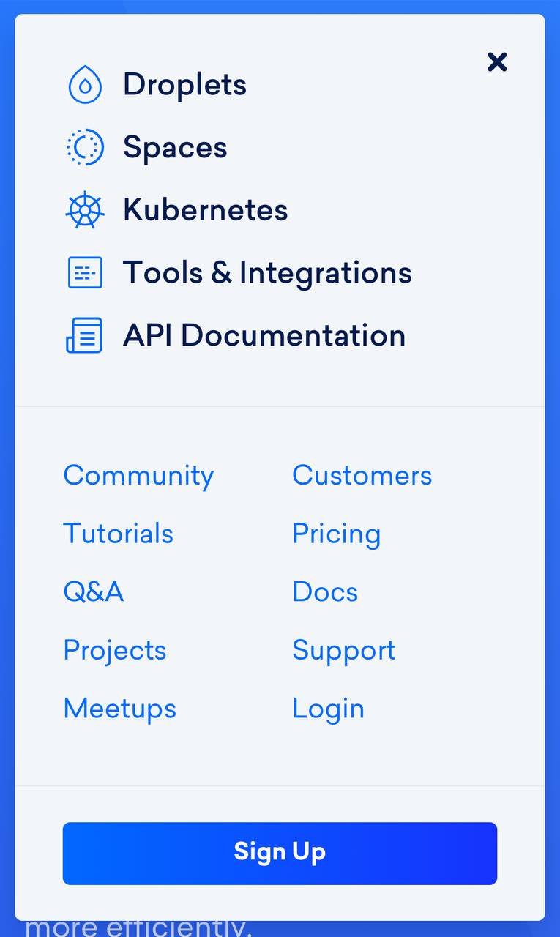Open the Docs link
Viewport: 560px width, 937px height.
(x=326, y=592)
